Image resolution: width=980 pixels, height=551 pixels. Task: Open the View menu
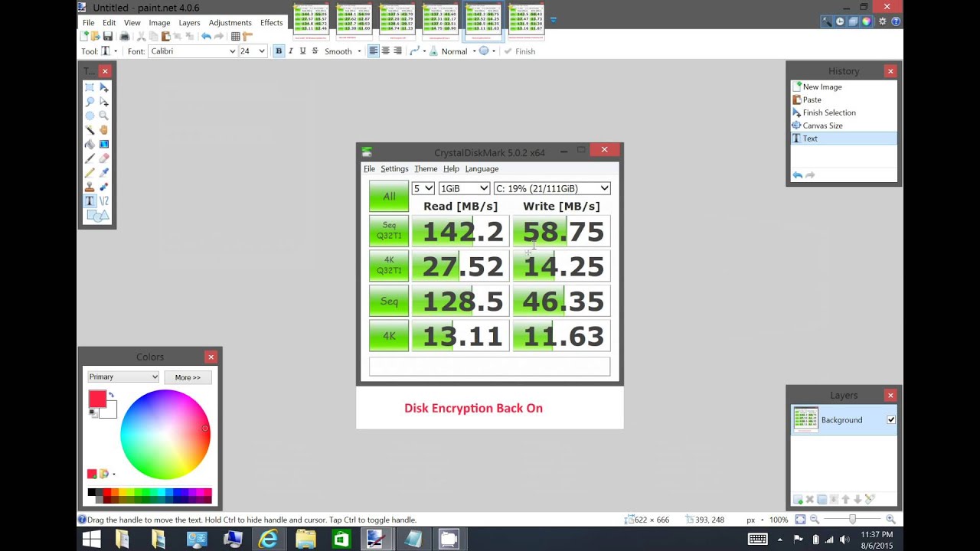[132, 23]
